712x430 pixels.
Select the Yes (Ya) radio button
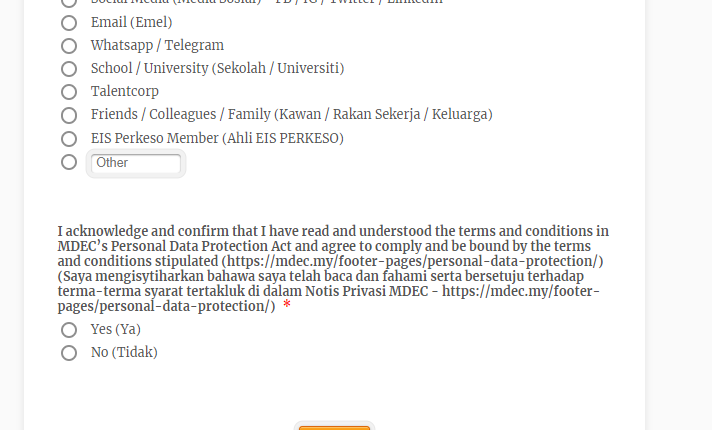[69, 330]
